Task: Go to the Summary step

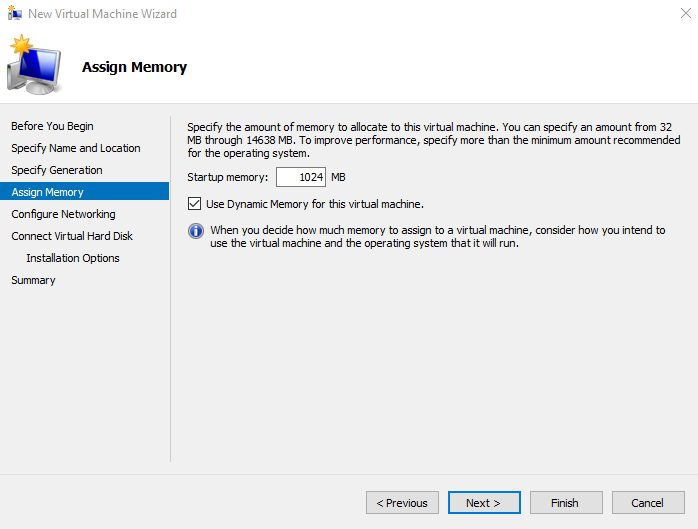Action: coord(33,280)
